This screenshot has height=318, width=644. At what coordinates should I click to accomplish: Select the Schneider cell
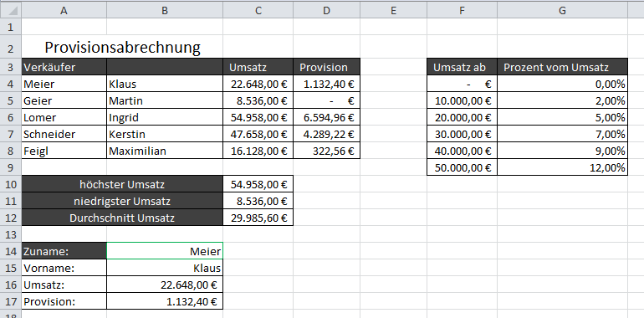tap(64, 134)
